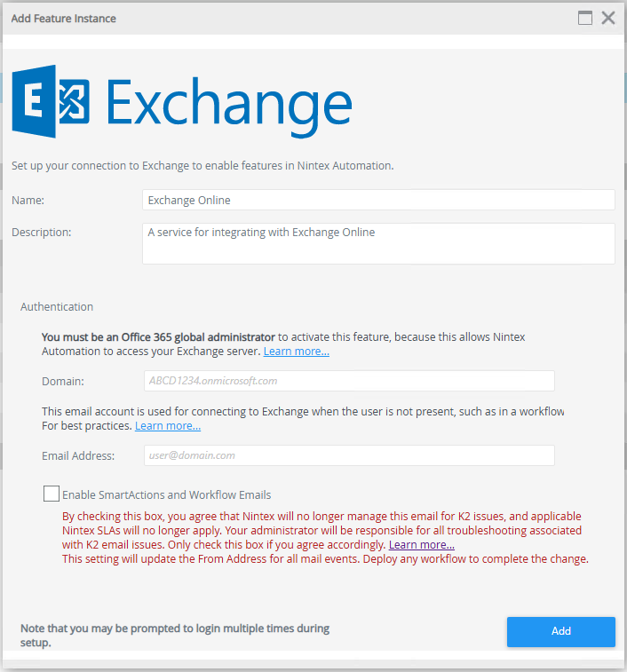627x672 pixels.
Task: Click the Email Address label
Action: [x=78, y=456]
